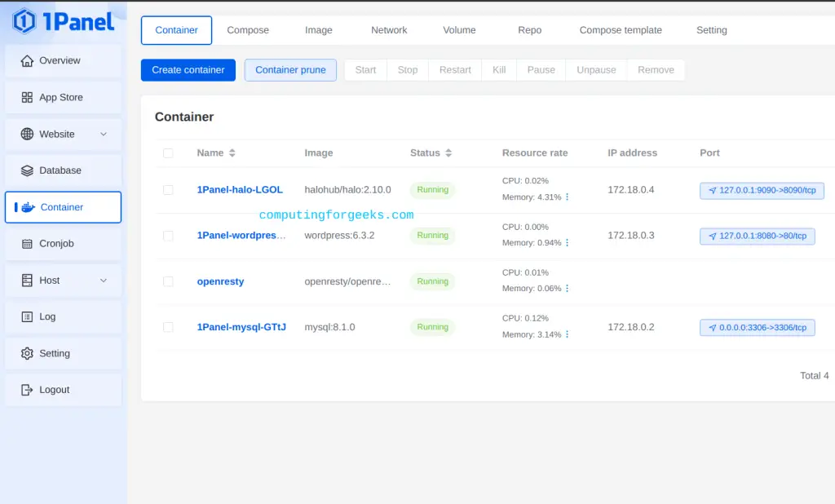Click the Host server icon

click(27, 281)
